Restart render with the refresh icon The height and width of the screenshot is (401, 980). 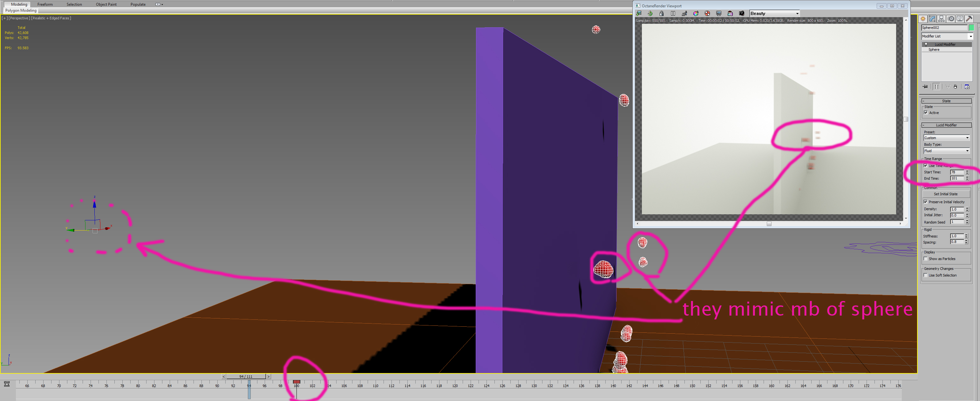pos(650,13)
